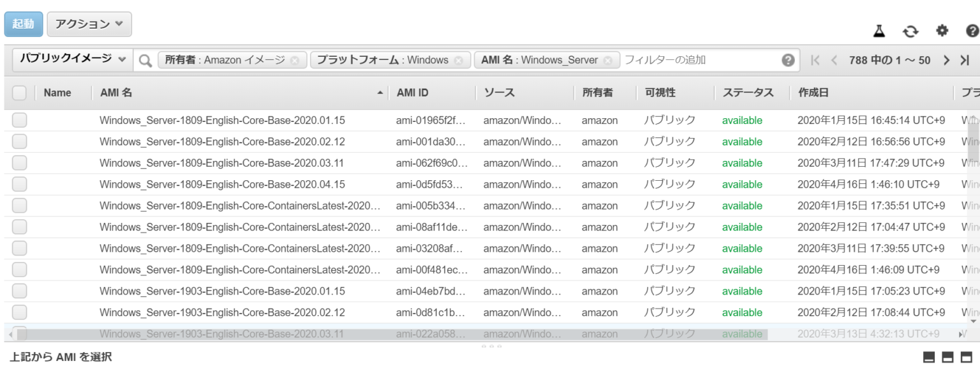Check the select-all checkbox in the table header
The width and height of the screenshot is (980, 375).
point(20,92)
